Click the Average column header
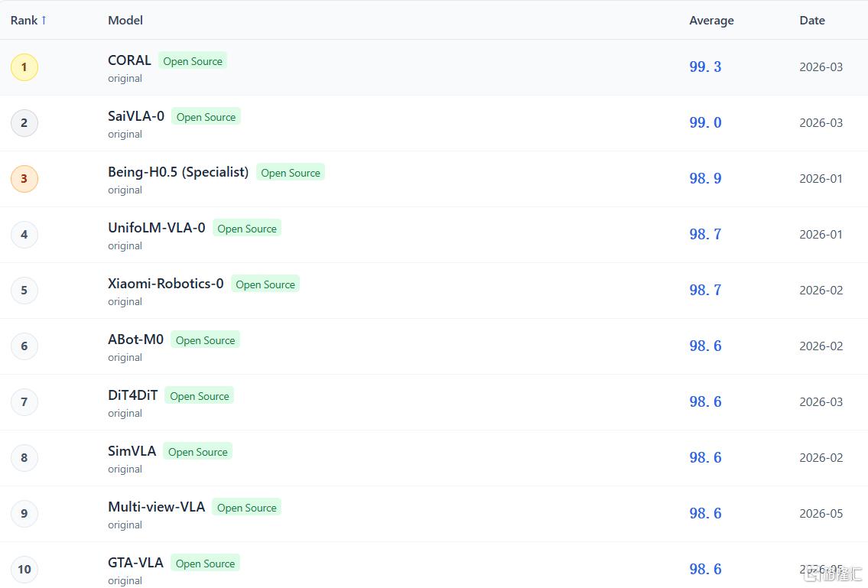The image size is (868, 588). [x=711, y=21]
